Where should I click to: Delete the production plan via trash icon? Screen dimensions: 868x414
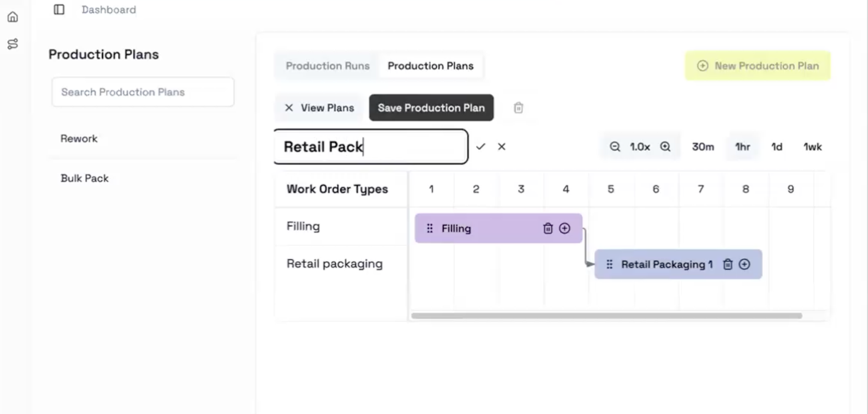pos(518,108)
